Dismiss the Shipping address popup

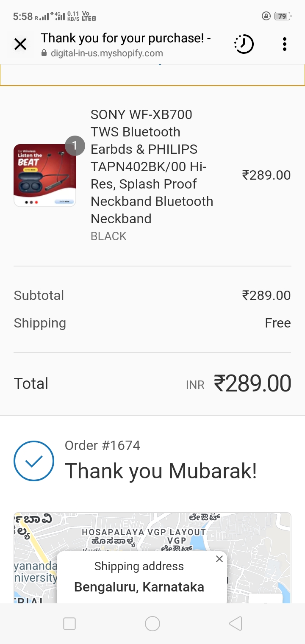pos(219,559)
